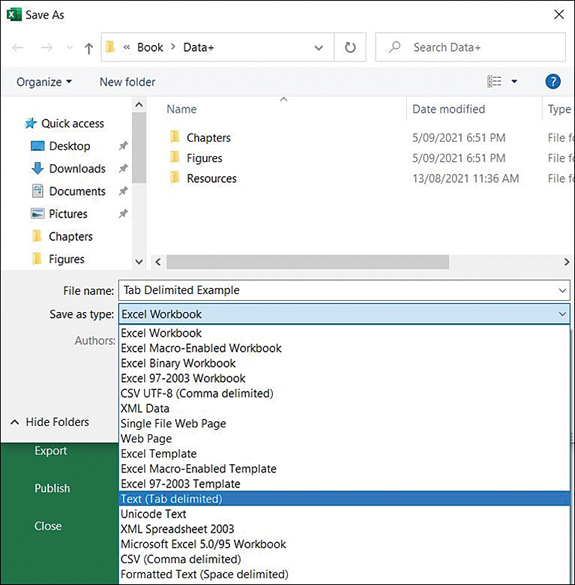
Task: Close the Save As dialog
Action: pyautogui.click(x=559, y=15)
